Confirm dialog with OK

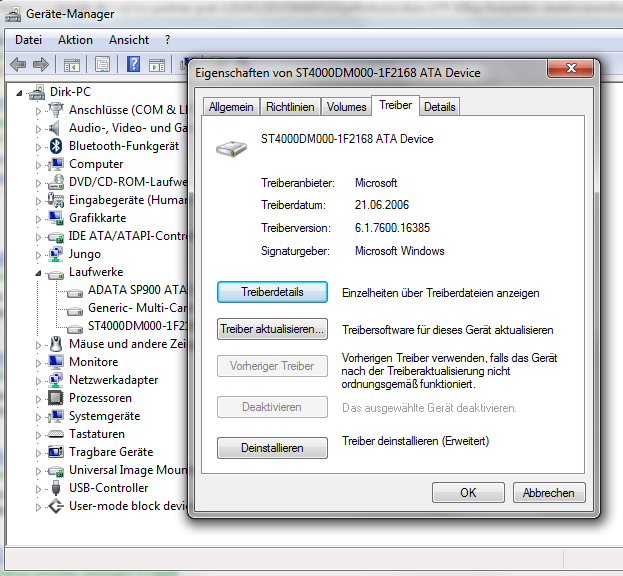point(468,493)
